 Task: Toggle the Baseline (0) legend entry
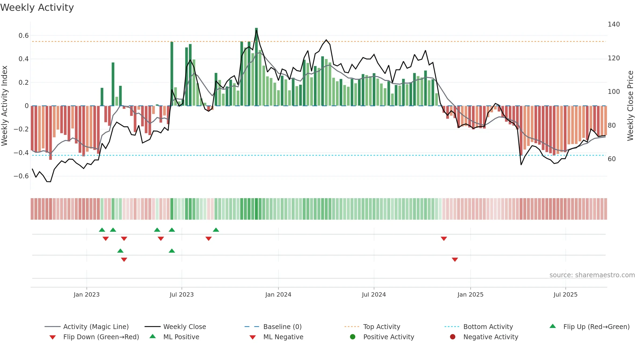pyautogui.click(x=273, y=327)
